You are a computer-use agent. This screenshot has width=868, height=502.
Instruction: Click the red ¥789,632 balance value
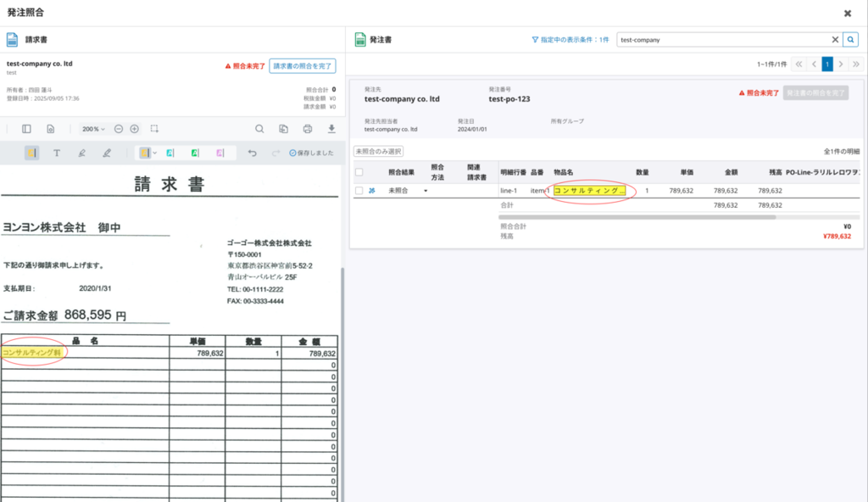[x=837, y=236]
